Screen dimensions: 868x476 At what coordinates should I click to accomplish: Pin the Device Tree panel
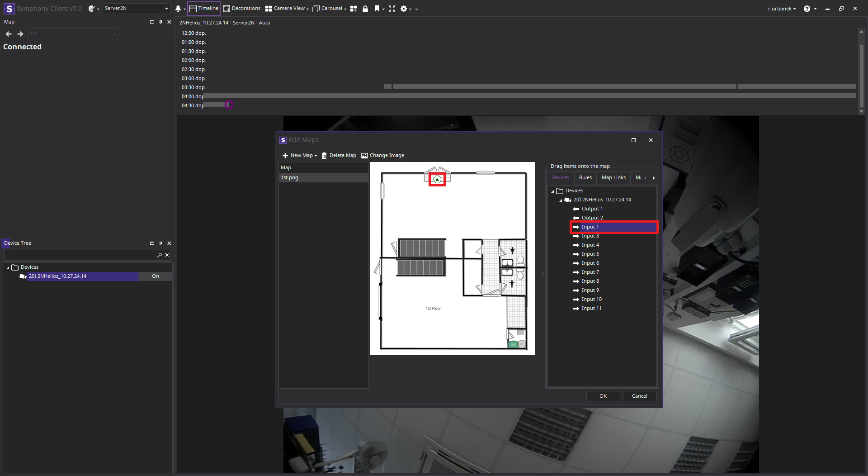coord(160,243)
